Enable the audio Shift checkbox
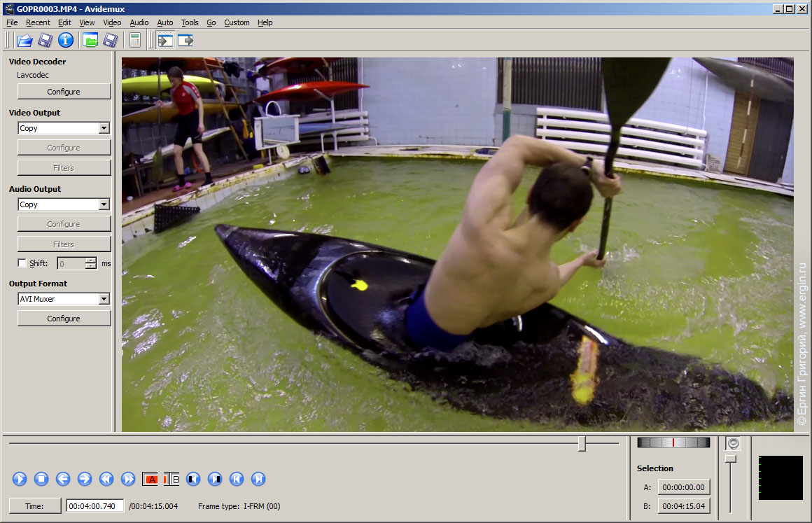Viewport: 812px width, 523px height. tap(22, 263)
